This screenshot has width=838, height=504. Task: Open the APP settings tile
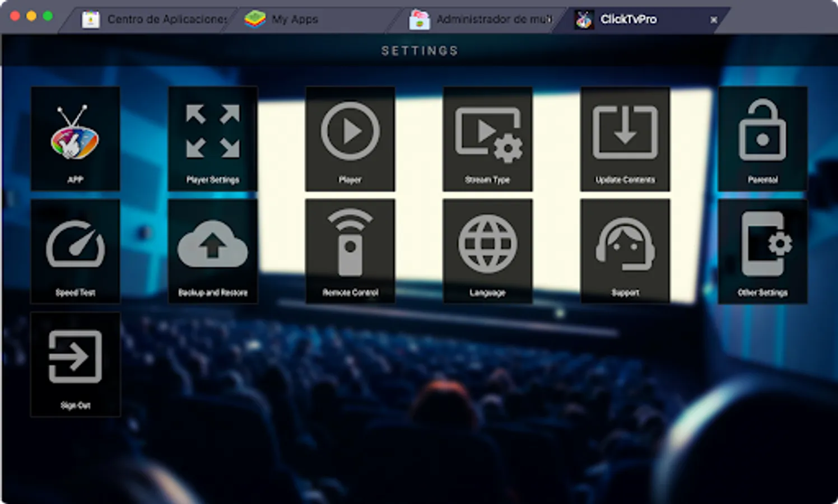(75, 138)
